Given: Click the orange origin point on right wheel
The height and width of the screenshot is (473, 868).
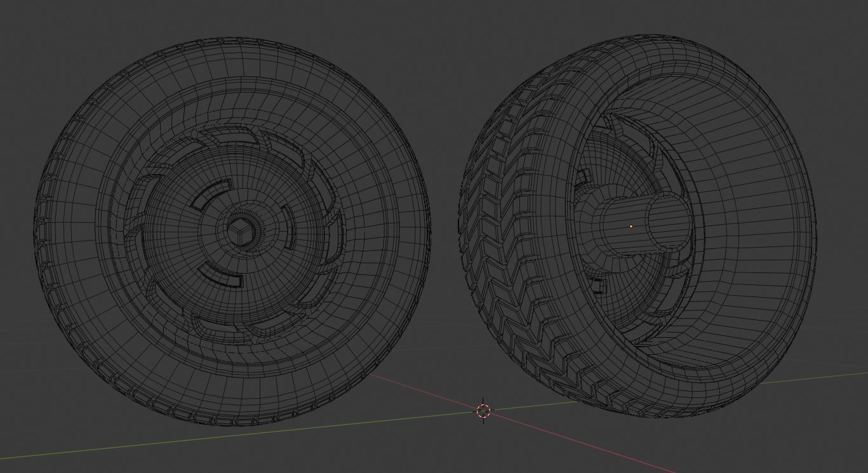Looking at the screenshot, I should (631, 227).
